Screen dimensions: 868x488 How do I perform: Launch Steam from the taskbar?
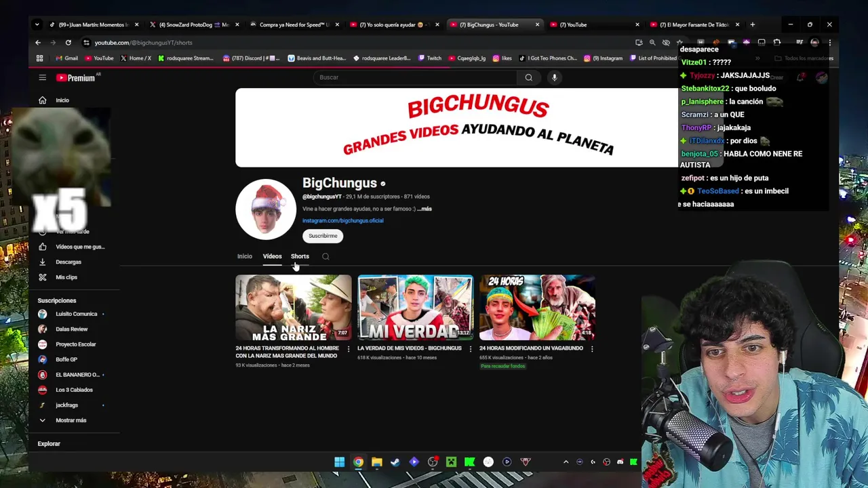coord(395,462)
